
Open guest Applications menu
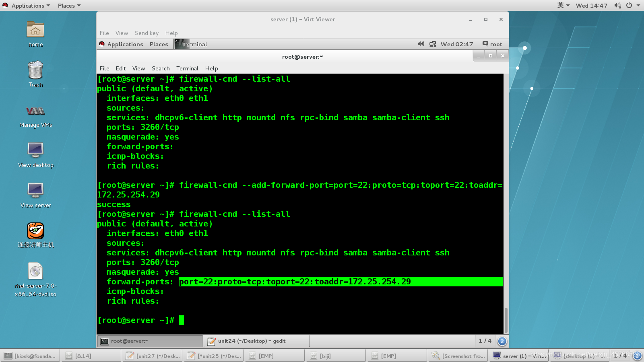click(121, 44)
